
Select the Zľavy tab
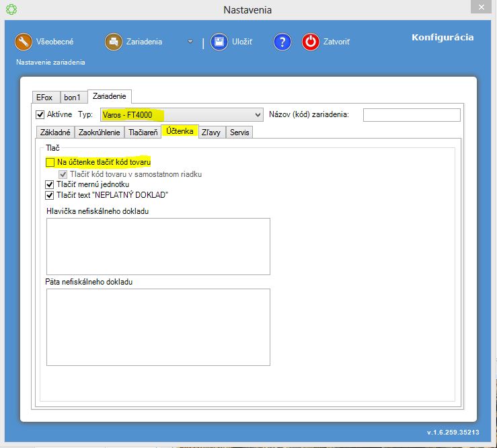point(212,133)
